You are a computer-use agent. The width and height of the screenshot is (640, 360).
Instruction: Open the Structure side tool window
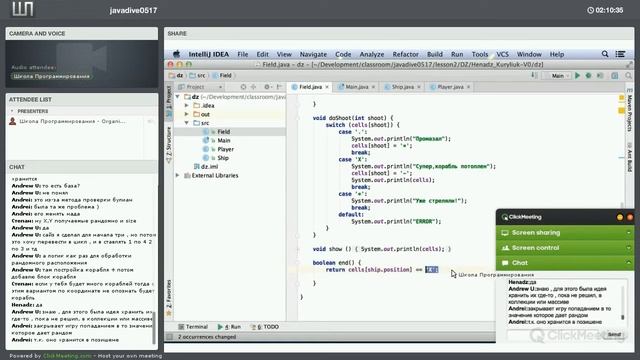point(169,144)
